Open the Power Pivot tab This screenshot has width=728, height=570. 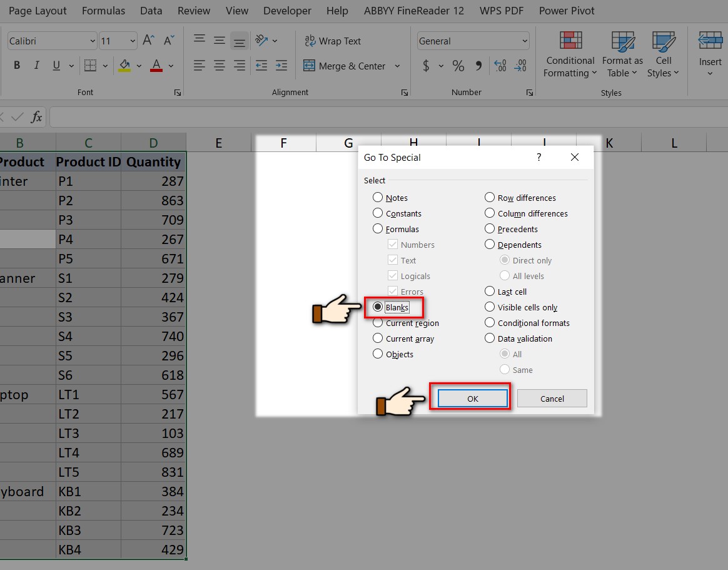[567, 11]
